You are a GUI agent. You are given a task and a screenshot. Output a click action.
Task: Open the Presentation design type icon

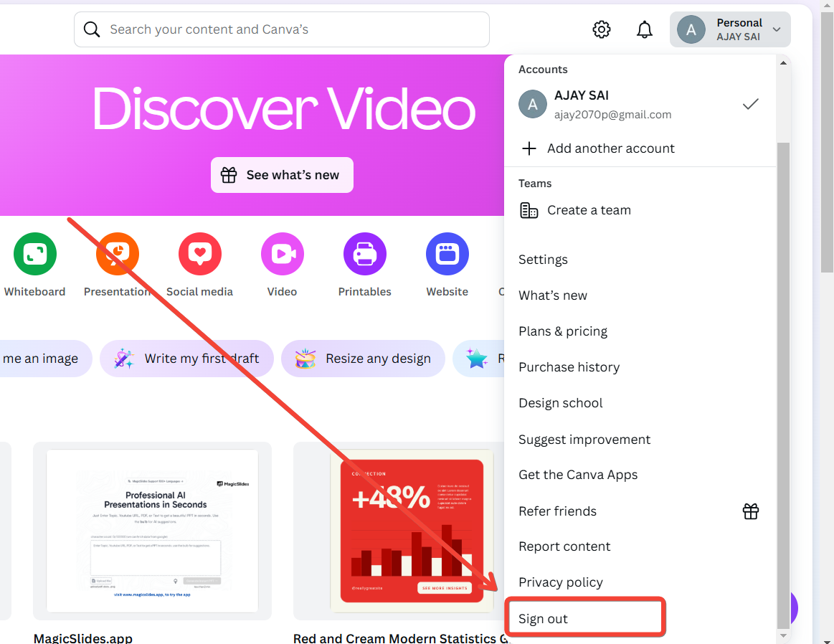[118, 254]
